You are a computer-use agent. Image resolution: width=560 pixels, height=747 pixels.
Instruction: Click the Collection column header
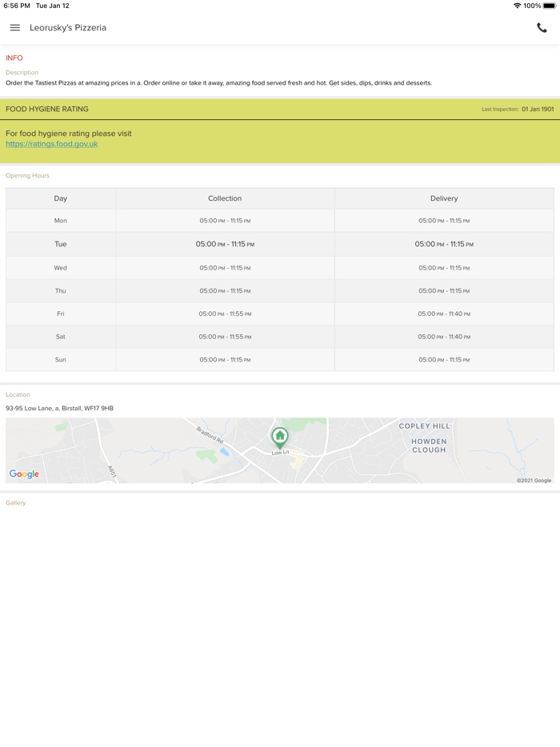tap(225, 198)
